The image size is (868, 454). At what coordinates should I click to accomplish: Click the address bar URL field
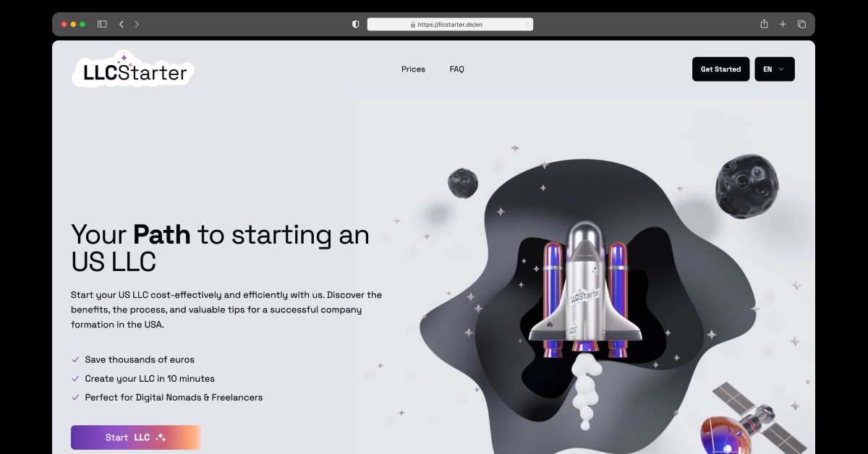tap(450, 24)
